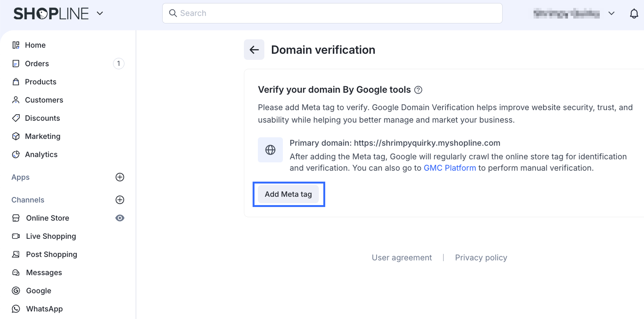Screen dimensions: 644x319
Task: Click the plus icon beside Apps
Action: point(120,177)
